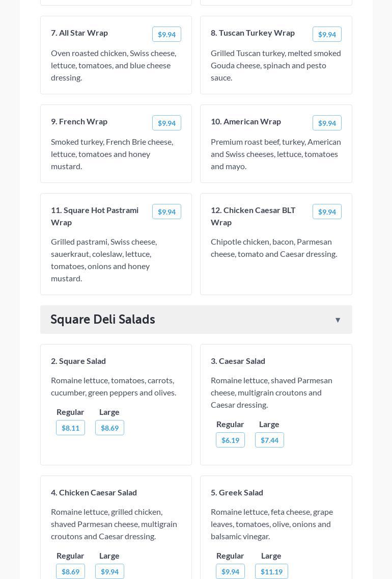The height and width of the screenshot is (579, 392).
Task: Select Regular Chicken Caesar Salad $8.69
Action: (70, 572)
